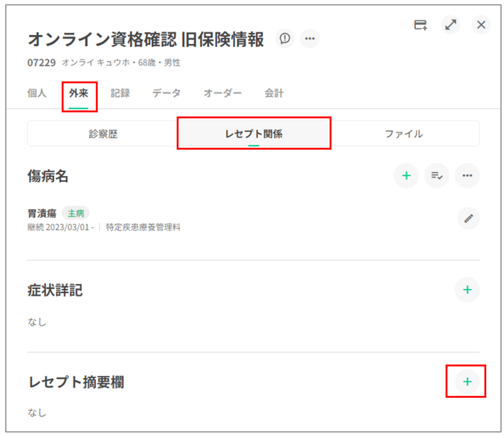Select the 外来 tab

pyautogui.click(x=79, y=93)
